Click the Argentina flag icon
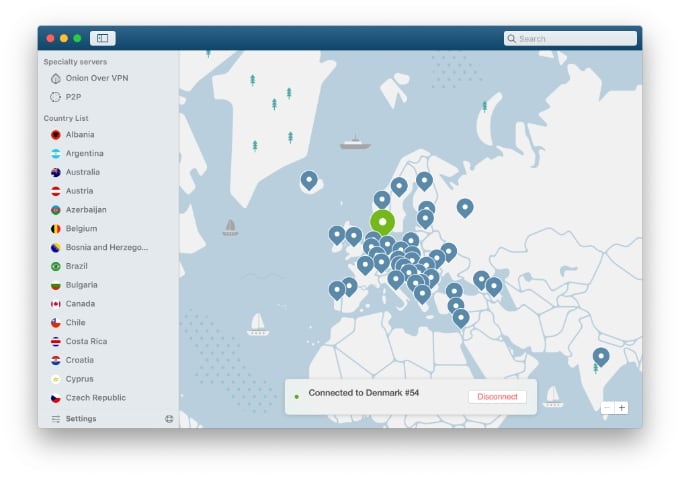This screenshot has height=478, width=680. [56, 154]
